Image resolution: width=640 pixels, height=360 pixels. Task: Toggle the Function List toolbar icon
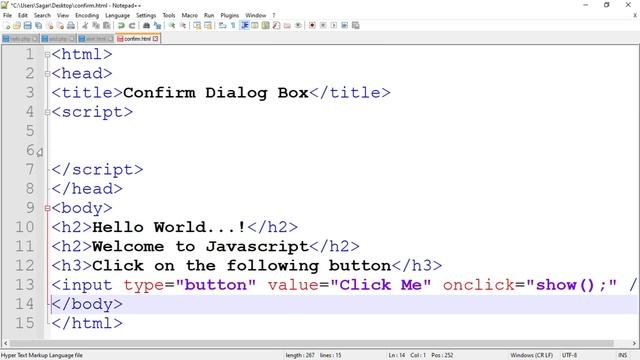(x=276, y=25)
